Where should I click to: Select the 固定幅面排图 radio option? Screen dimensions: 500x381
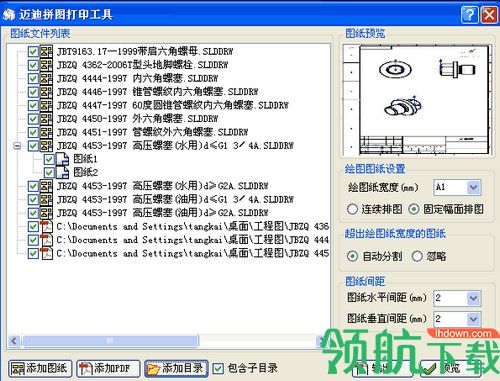(414, 209)
